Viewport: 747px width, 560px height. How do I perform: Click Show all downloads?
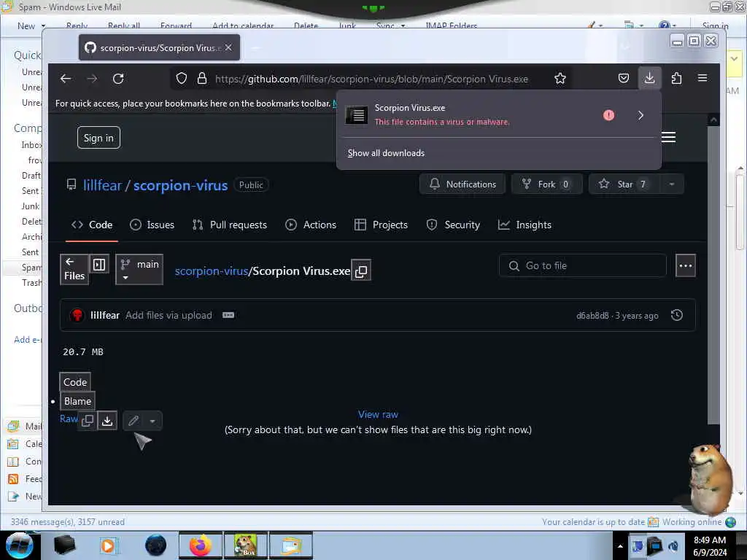[386, 153]
